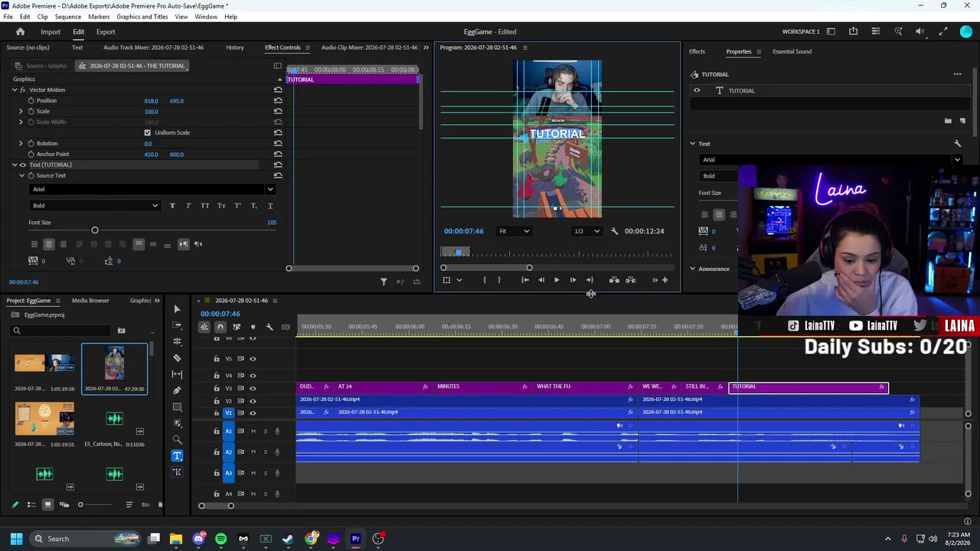Switch to the Essential Sound tab
Screen dimensions: 980x551
pos(792,51)
